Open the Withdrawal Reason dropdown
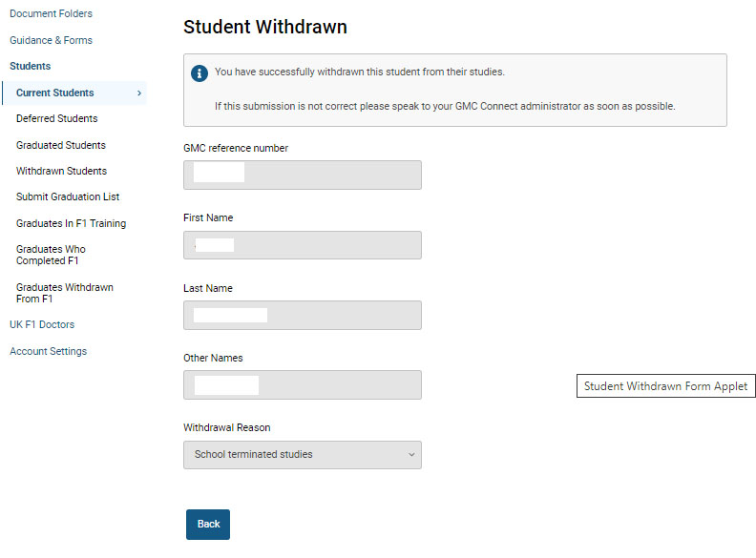Screen dimensions: 756x558 pos(303,455)
